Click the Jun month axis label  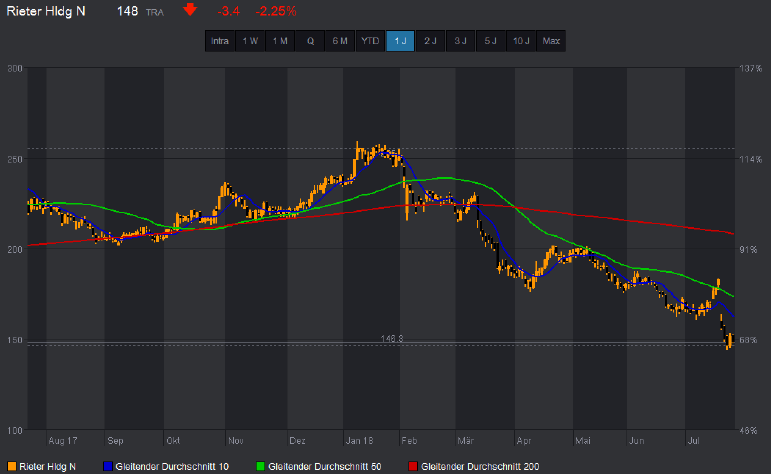(637, 441)
